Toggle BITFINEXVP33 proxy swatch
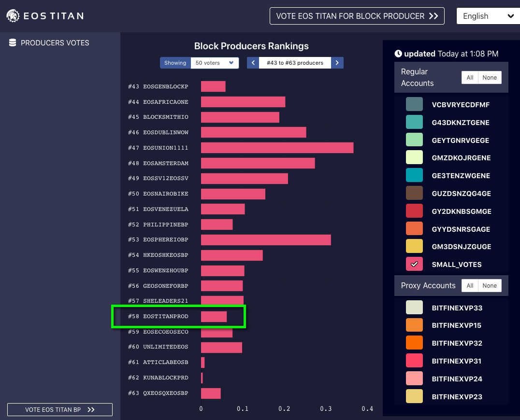 point(414,308)
